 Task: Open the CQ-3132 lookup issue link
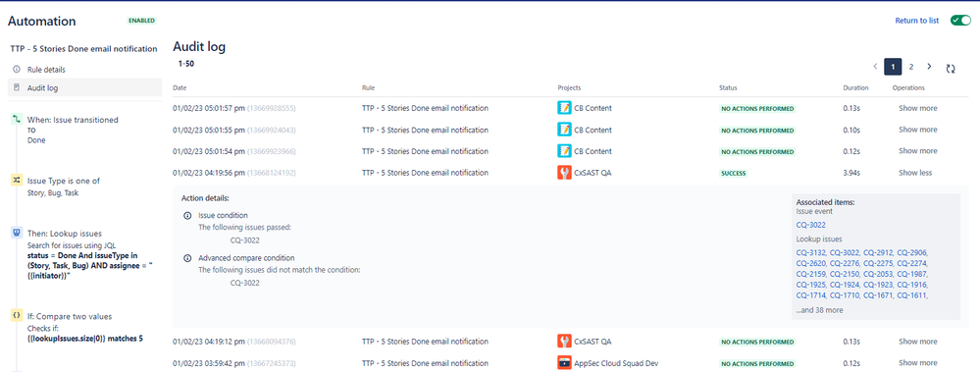coord(810,252)
